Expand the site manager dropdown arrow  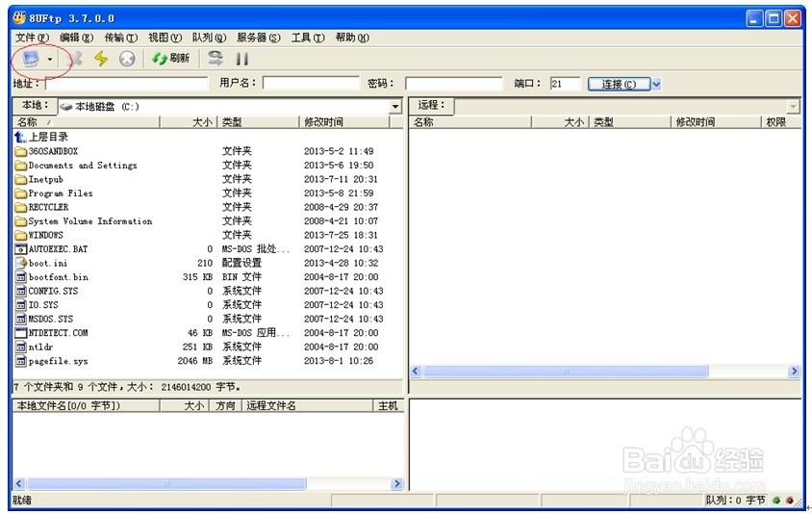(x=50, y=59)
